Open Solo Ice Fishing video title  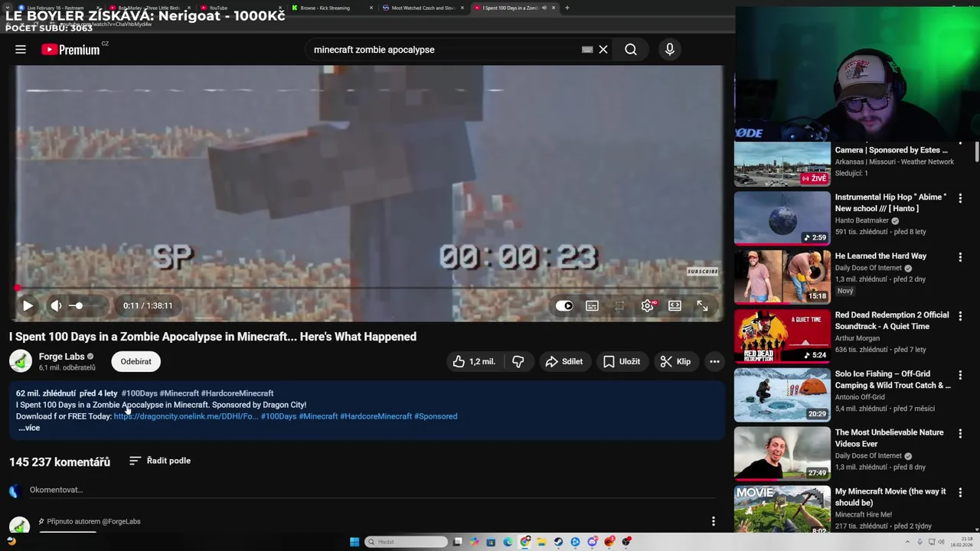point(893,380)
